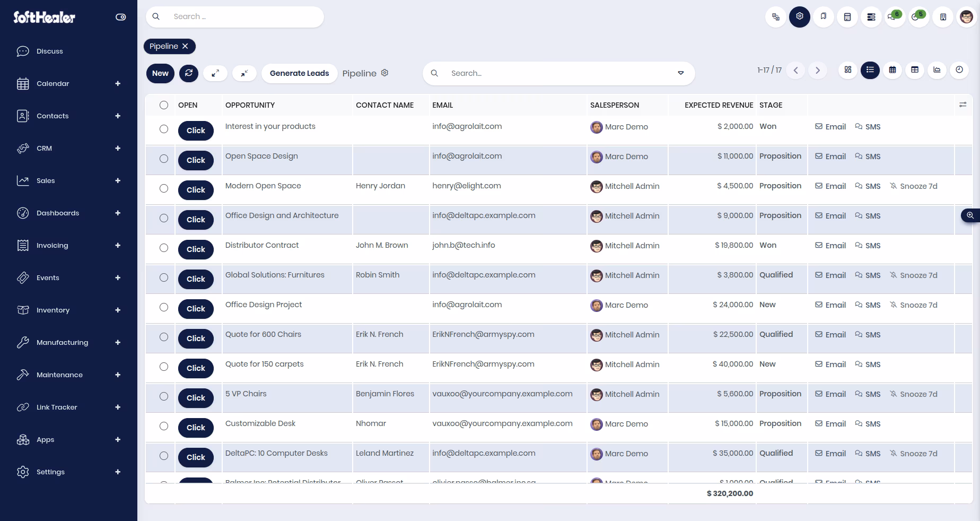Image resolution: width=980 pixels, height=521 pixels.
Task: Open graph view icon
Action: 937,70
